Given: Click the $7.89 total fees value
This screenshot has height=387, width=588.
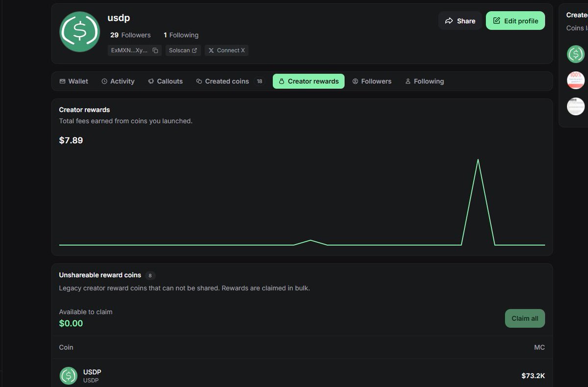Looking at the screenshot, I should tap(71, 140).
